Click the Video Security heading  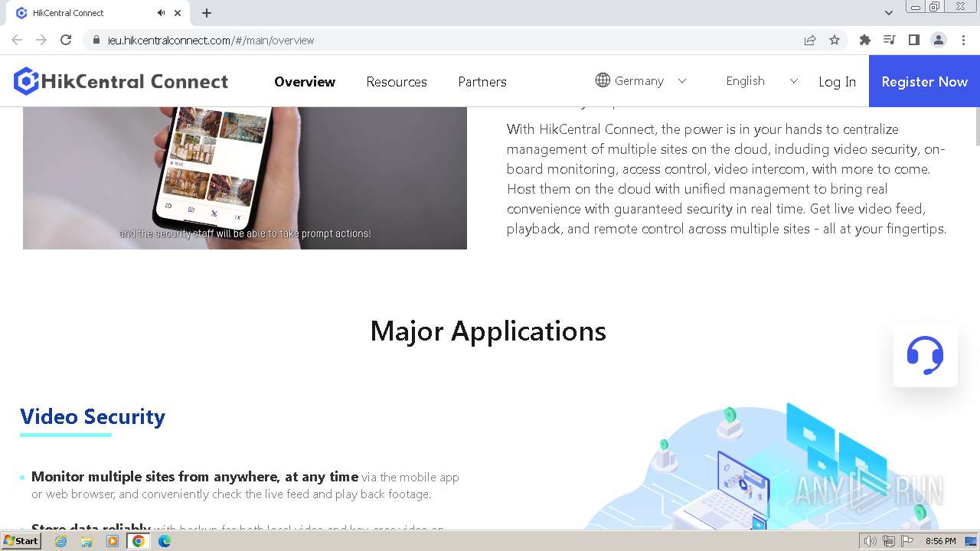click(93, 416)
